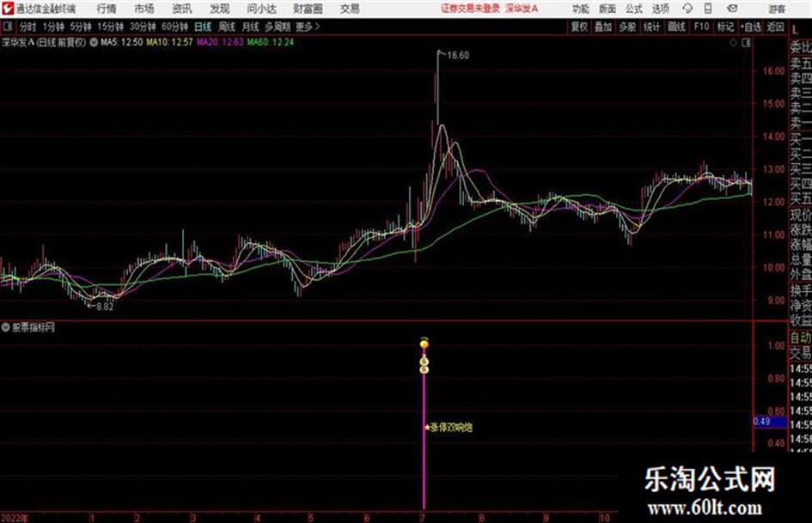Click the customer service headset icon

687,9
